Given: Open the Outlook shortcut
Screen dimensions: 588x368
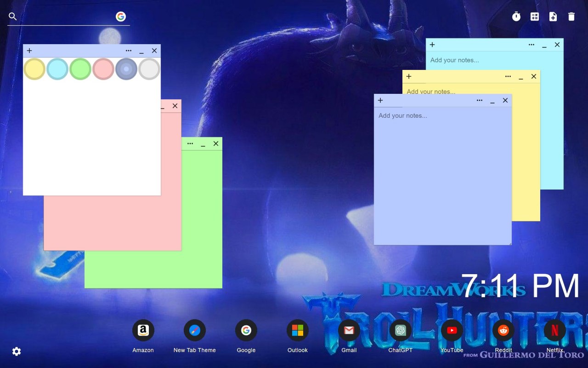Looking at the screenshot, I should tap(298, 330).
